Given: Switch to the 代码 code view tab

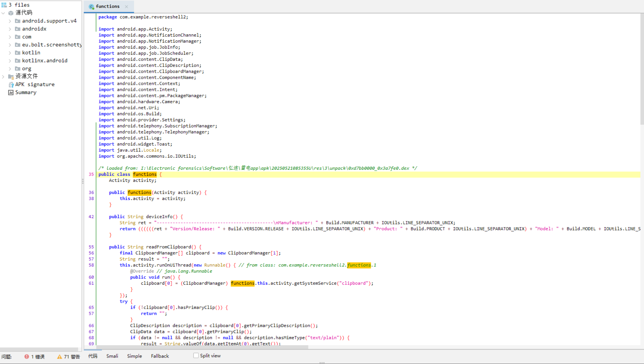Looking at the screenshot, I should 93,356.
